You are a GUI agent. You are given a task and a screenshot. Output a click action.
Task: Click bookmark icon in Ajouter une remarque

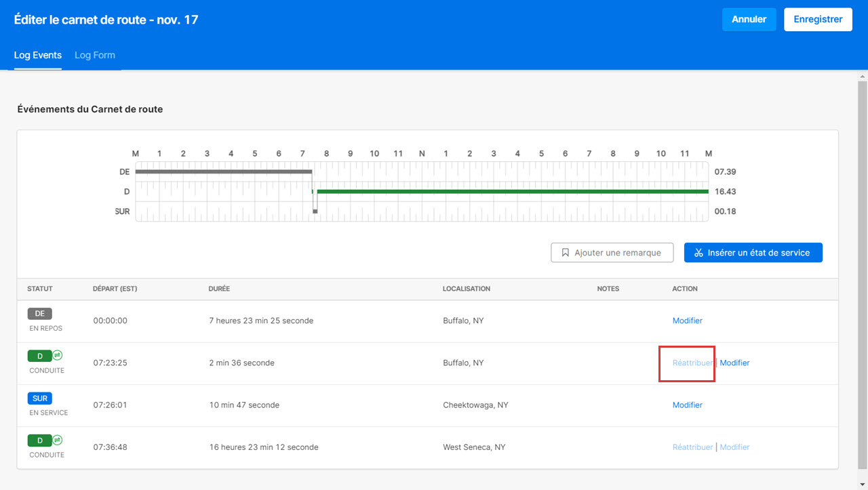(x=566, y=253)
